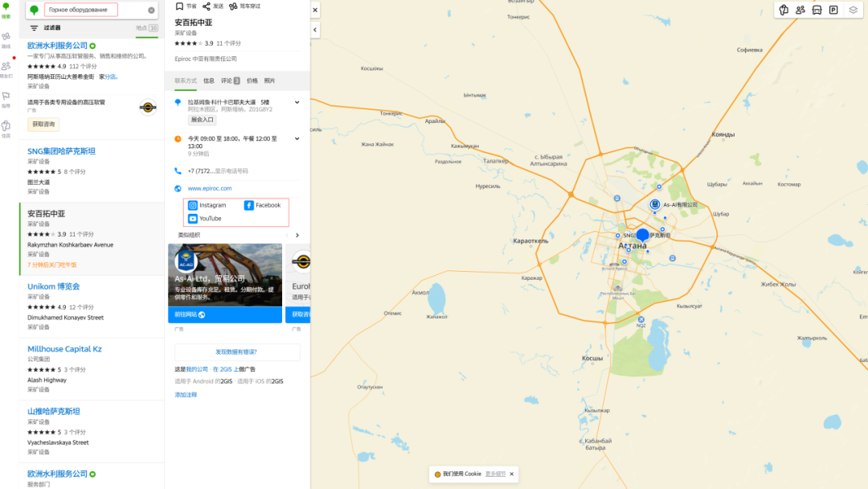Screen dimensions: 868x489
Task: Switch to the 联系方式 contacts tab
Action: [186, 81]
